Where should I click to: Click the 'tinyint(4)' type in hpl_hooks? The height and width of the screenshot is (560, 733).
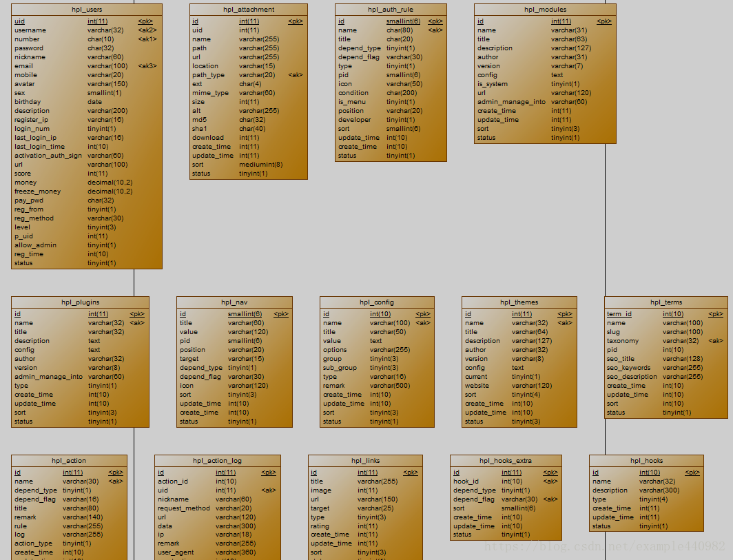click(654, 499)
